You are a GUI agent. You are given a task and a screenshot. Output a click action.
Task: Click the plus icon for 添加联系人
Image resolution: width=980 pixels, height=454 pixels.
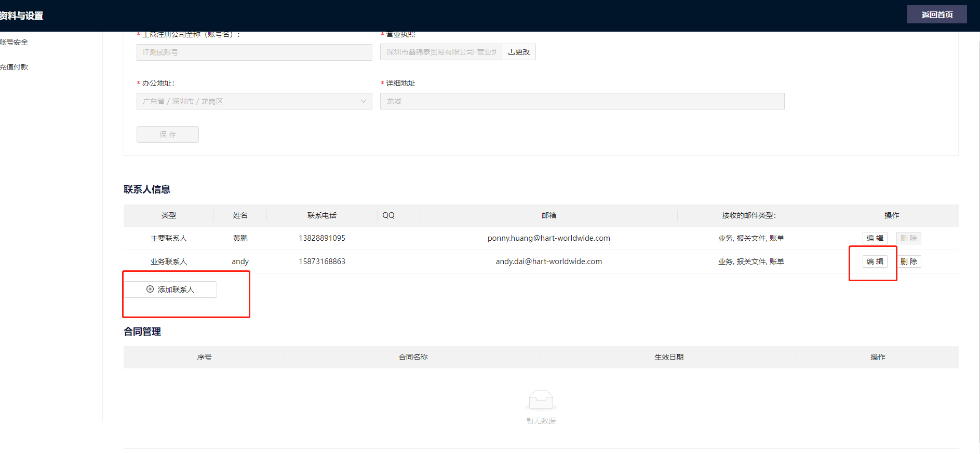point(150,290)
